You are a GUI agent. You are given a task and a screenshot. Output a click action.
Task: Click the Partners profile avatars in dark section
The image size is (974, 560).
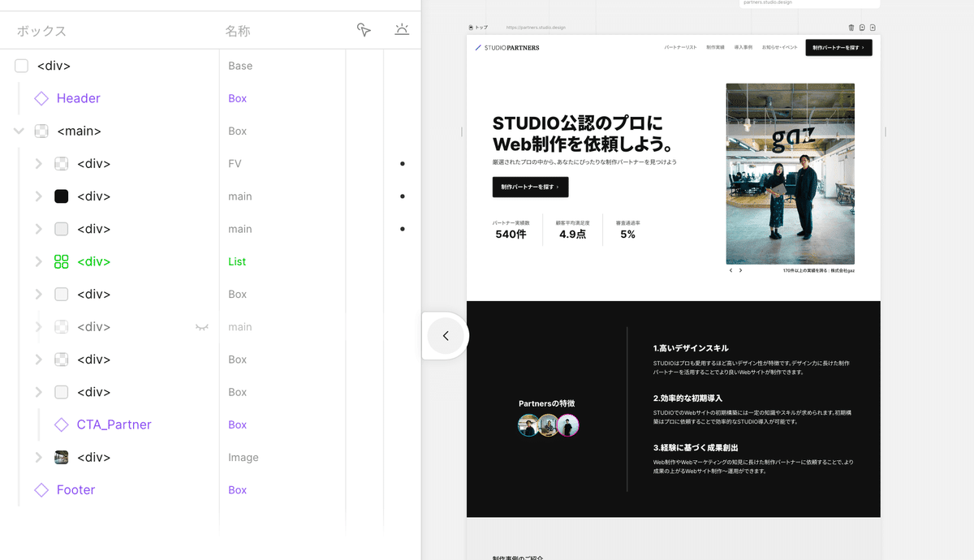coord(549,425)
